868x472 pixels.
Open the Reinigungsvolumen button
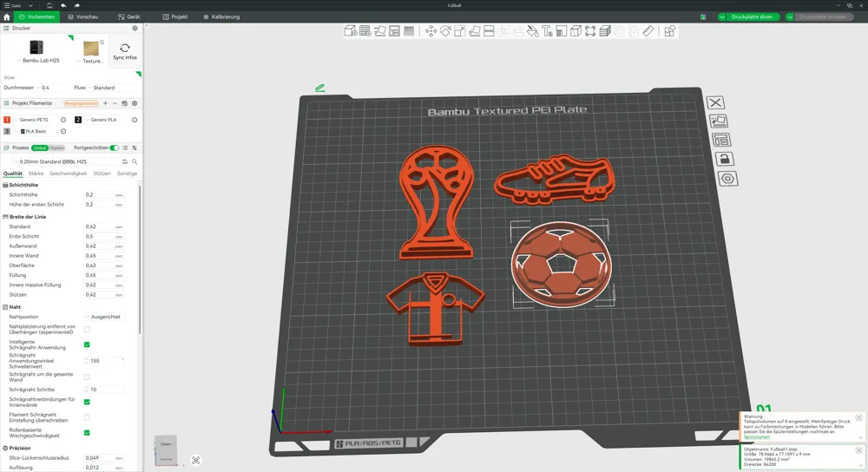click(81, 103)
